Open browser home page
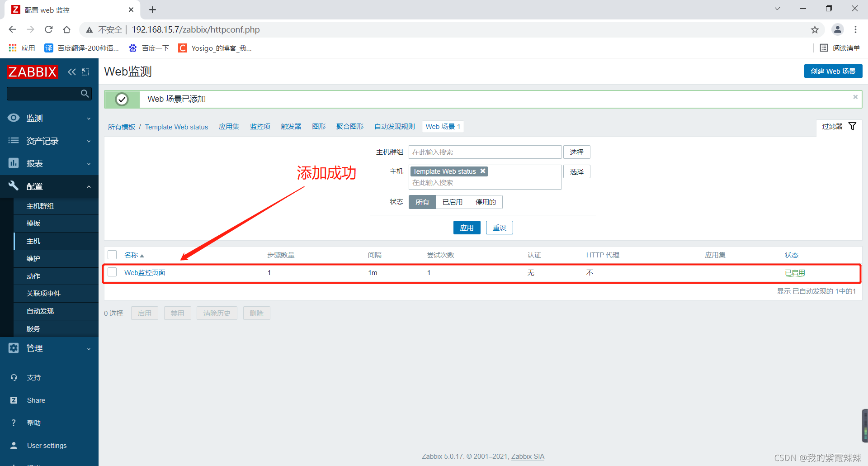The height and width of the screenshot is (466, 868). pyautogui.click(x=66, y=29)
